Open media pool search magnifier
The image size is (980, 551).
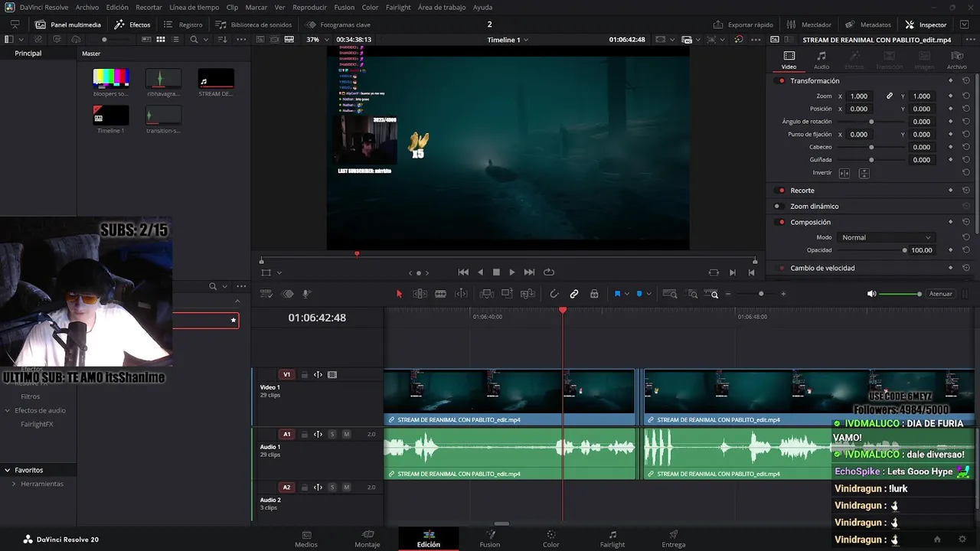[194, 39]
